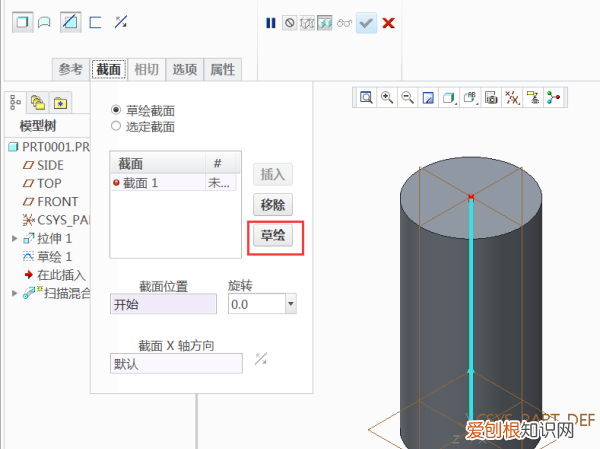Toggle the remove material icon
This screenshot has height=449, width=600.
pyautogui.click(x=70, y=22)
